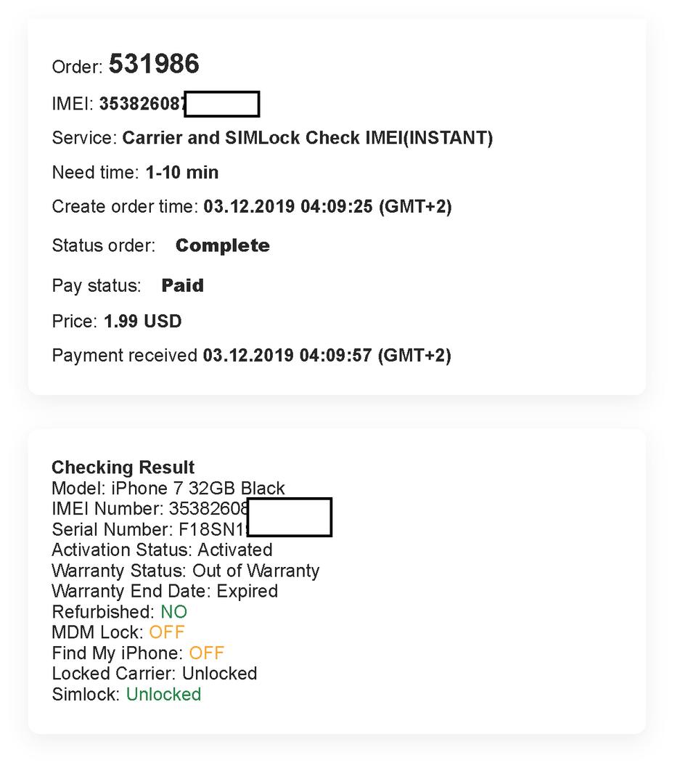This screenshot has width=680, height=784.
Task: Click the Warranty End Date Expired line
Action: pos(165,591)
